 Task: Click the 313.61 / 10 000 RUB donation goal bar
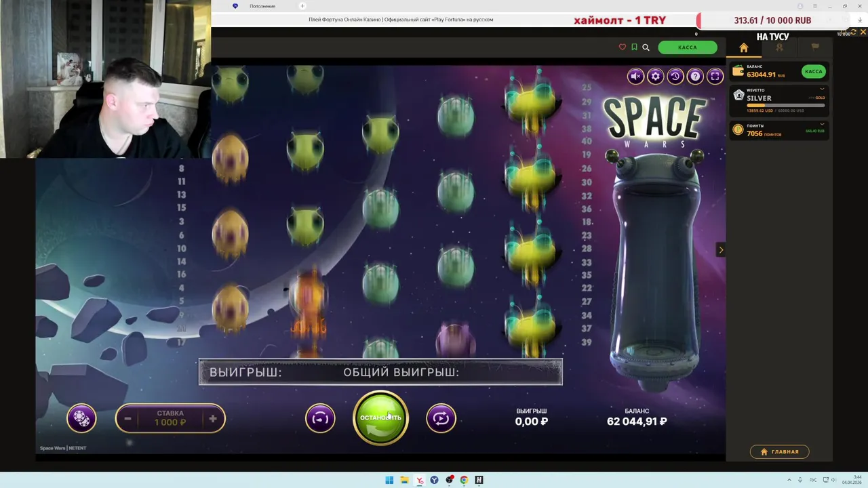point(772,20)
